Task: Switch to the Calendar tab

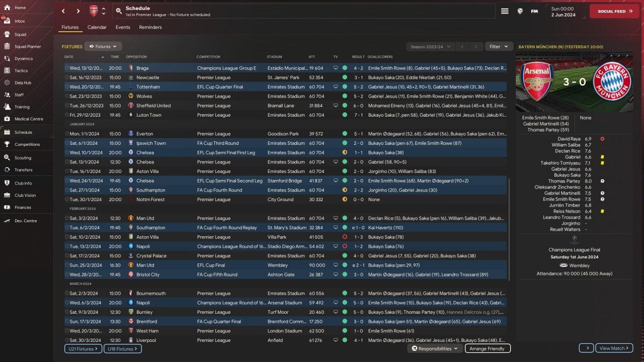Action: [97, 27]
